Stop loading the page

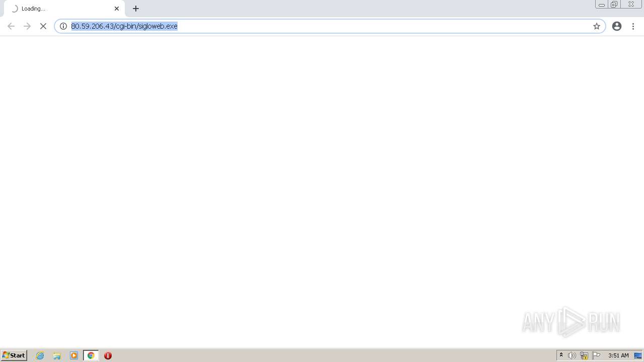[x=43, y=26]
